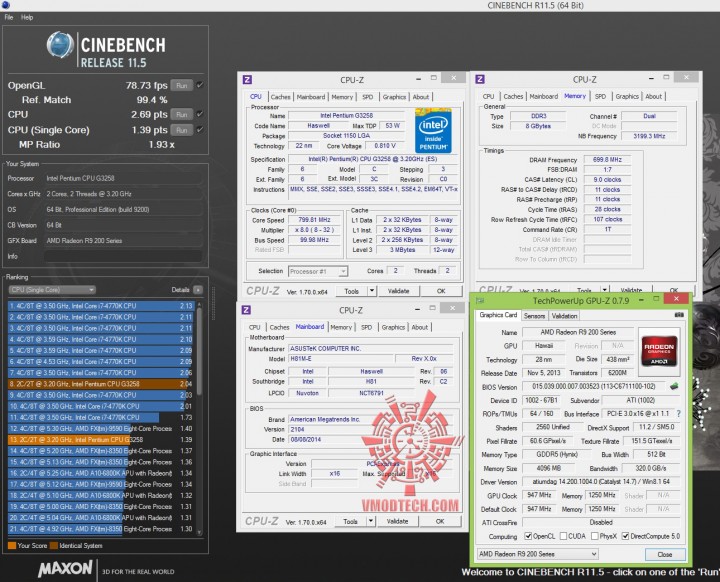Toggle the OpenGL test checkbox
Image resolution: width=720 pixels, height=582 pixels.
coord(200,85)
